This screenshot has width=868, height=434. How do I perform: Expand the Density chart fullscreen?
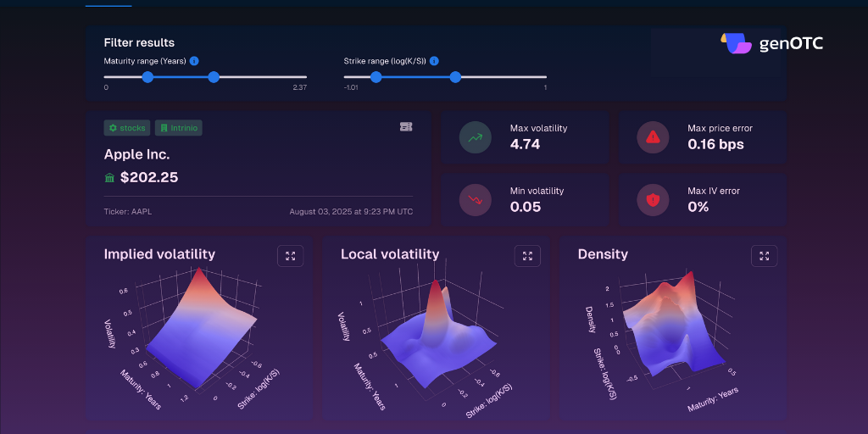(764, 255)
